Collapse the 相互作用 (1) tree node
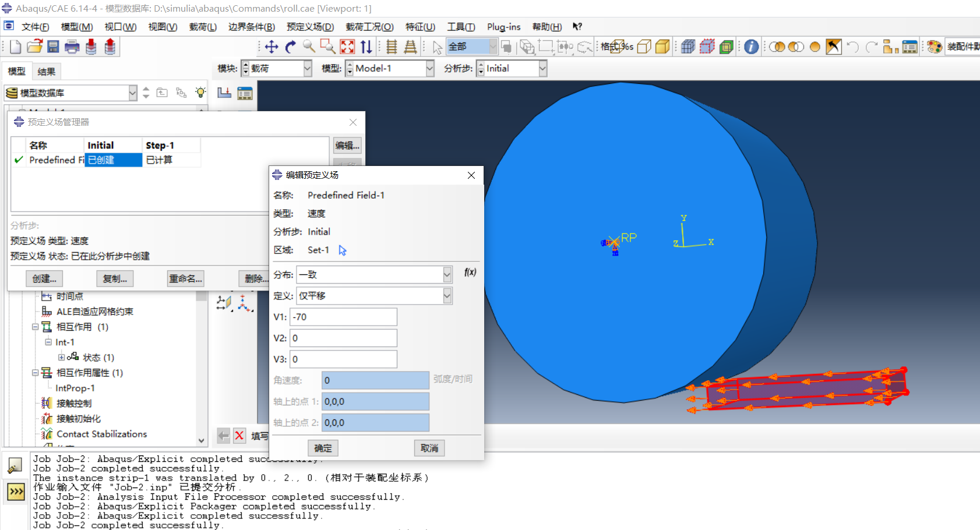The width and height of the screenshot is (980, 530). click(x=36, y=327)
